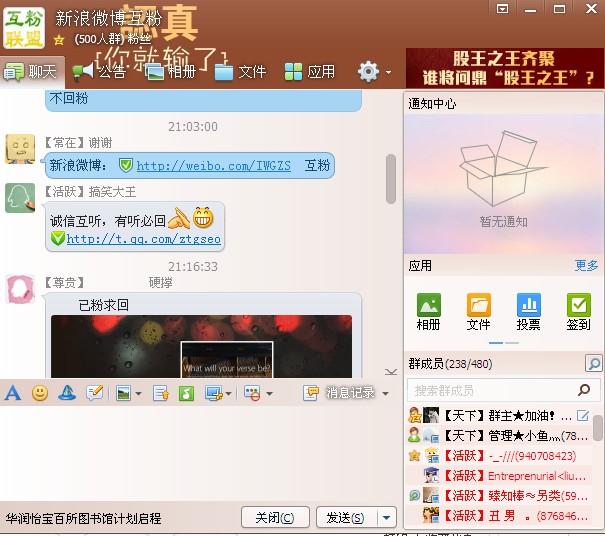Open the smiley emoji picker

click(x=40, y=393)
